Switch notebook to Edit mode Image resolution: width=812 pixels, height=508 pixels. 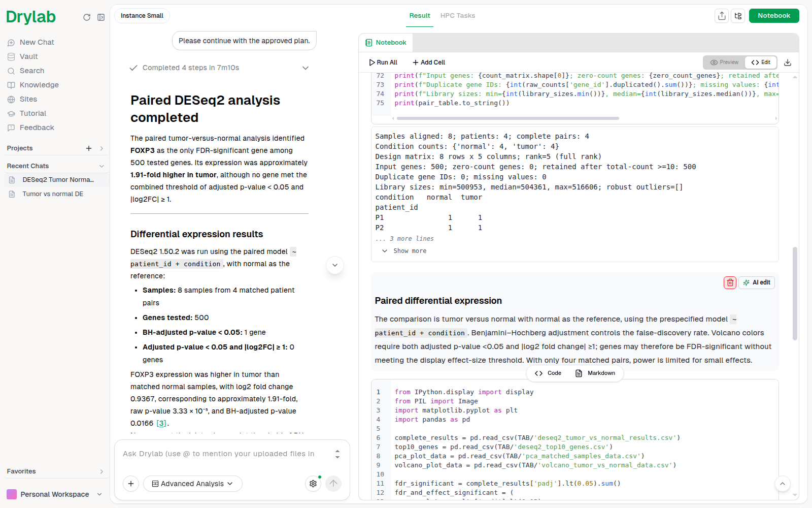click(x=761, y=62)
